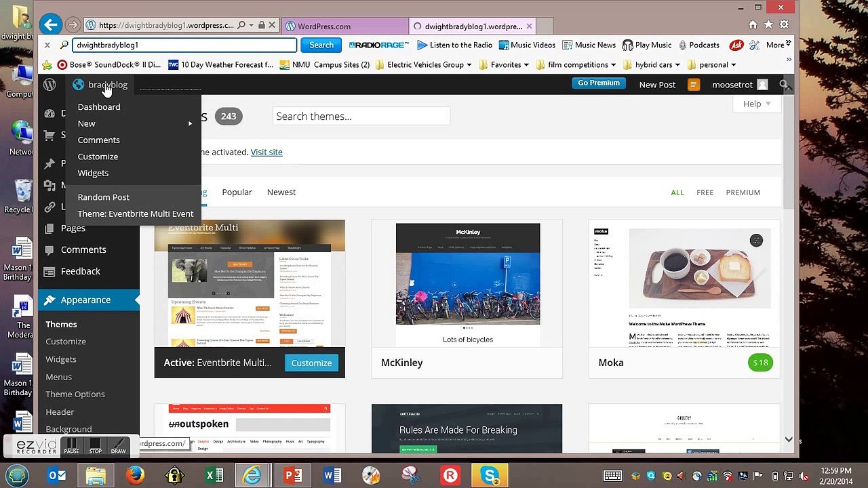Viewport: 868px width, 488px height.
Task: Filter themes by FREE
Action: pyautogui.click(x=705, y=192)
